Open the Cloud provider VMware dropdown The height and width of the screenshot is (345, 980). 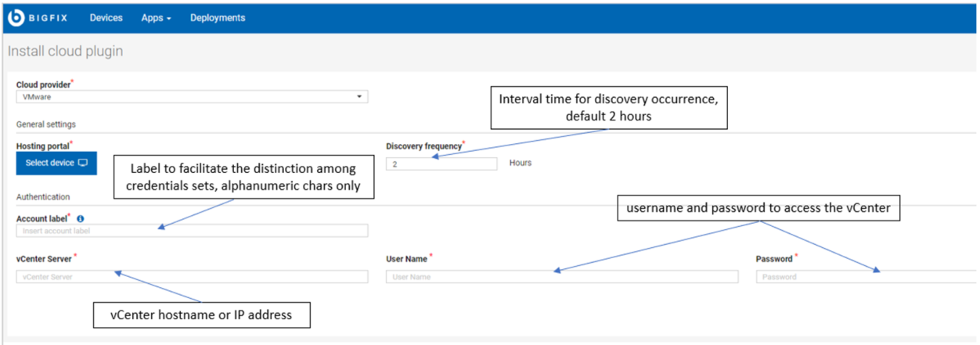192,97
